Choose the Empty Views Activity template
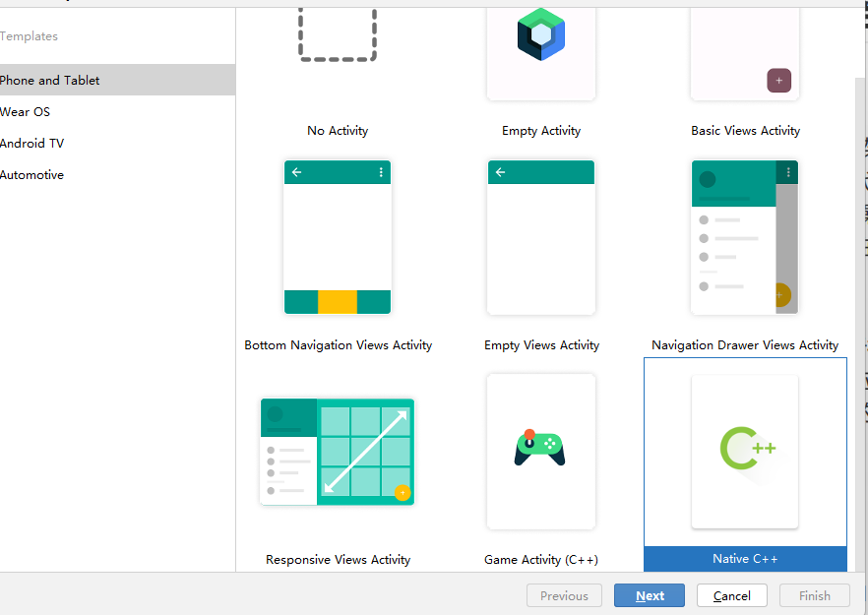The image size is (868, 615). coord(541,237)
